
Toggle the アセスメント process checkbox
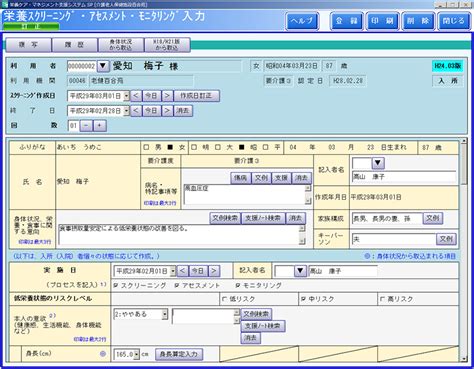[177, 285]
